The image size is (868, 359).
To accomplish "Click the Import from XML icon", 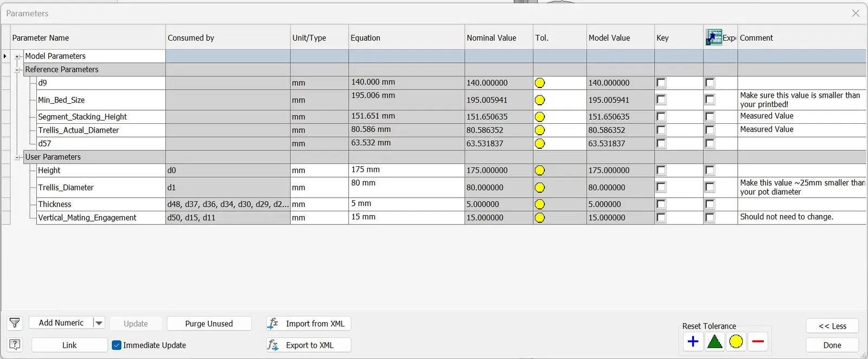I will tap(273, 324).
